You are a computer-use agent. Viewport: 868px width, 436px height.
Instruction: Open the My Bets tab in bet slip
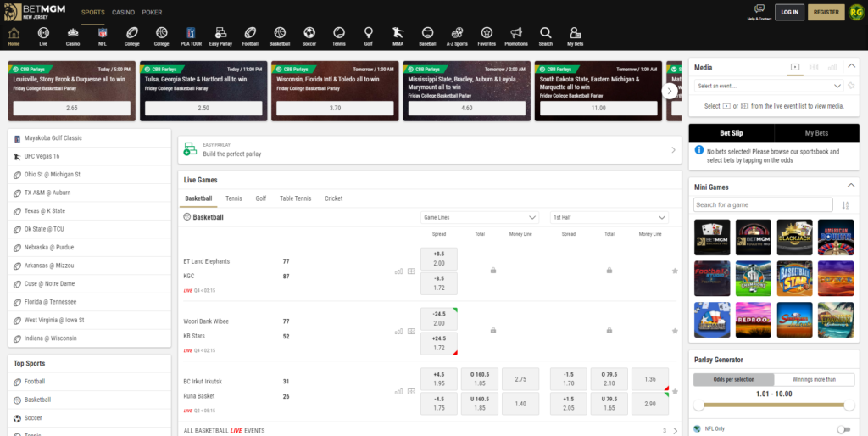816,133
